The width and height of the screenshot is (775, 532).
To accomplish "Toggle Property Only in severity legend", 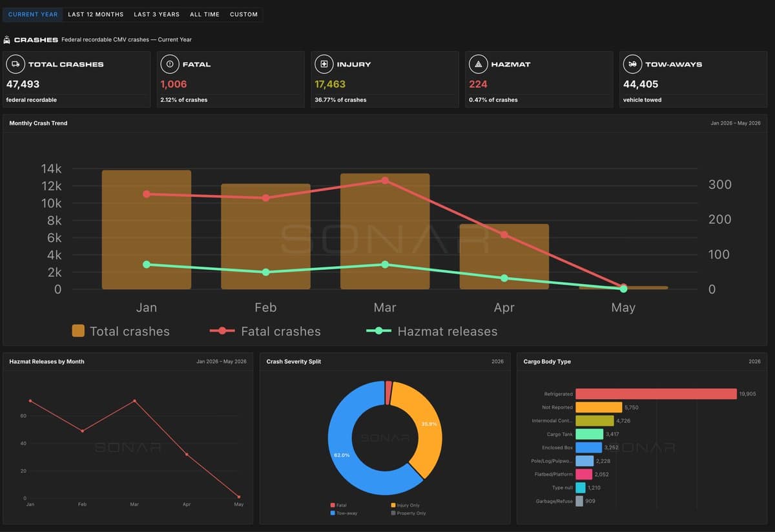I will [408, 513].
